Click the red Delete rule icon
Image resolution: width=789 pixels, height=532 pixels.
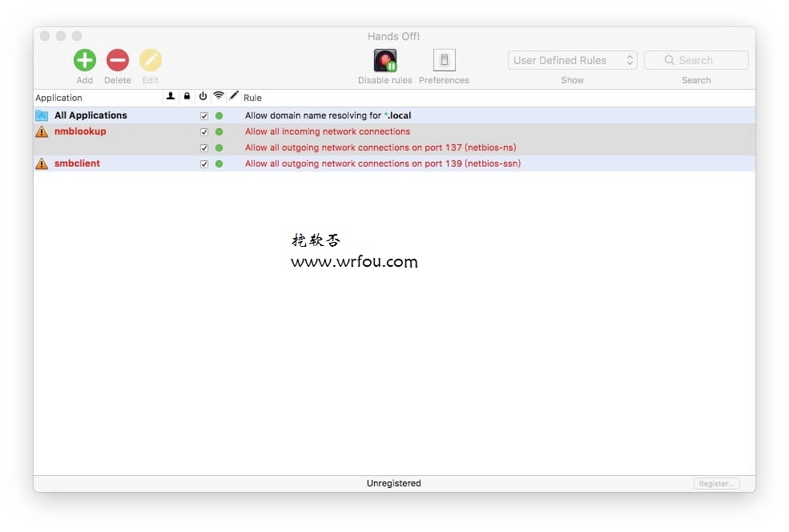click(117, 60)
